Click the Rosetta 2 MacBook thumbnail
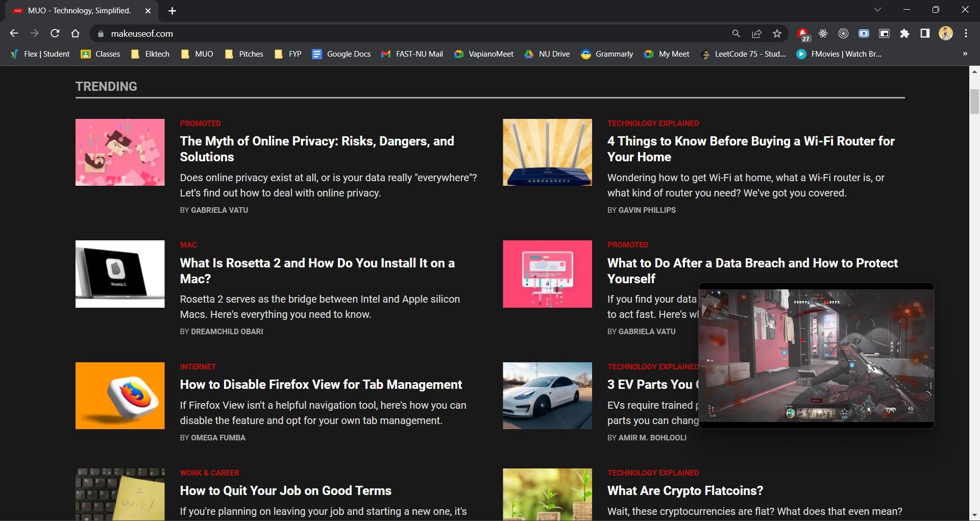980x521 pixels. click(x=120, y=274)
